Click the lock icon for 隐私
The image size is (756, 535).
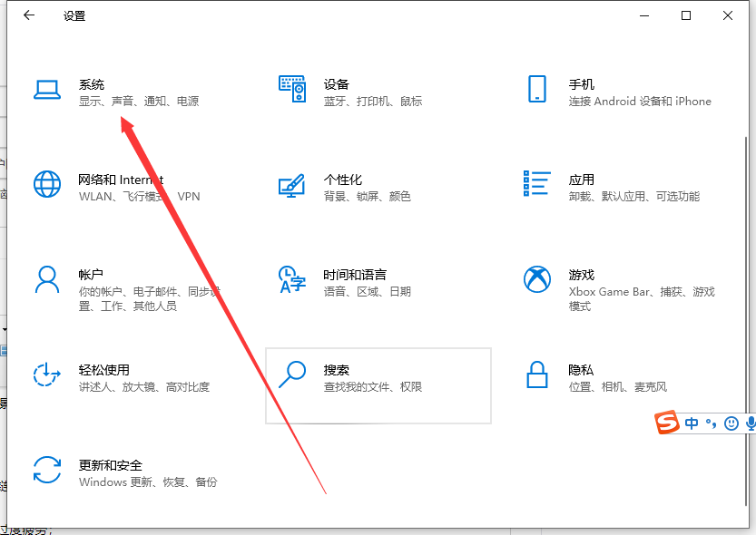(536, 374)
